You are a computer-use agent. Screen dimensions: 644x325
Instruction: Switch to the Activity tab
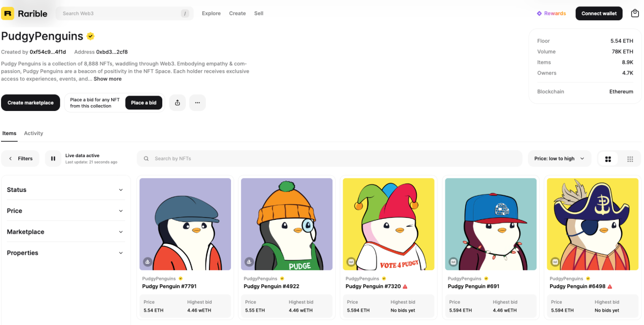pyautogui.click(x=33, y=134)
